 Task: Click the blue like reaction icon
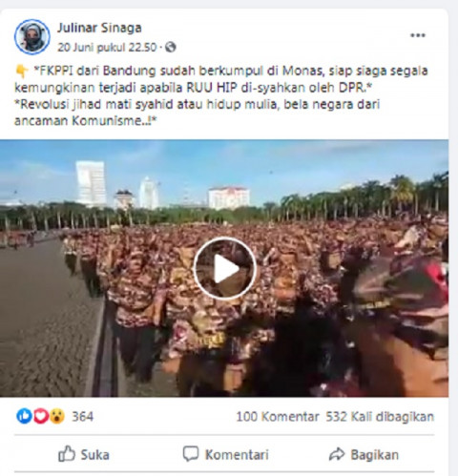click(x=24, y=416)
